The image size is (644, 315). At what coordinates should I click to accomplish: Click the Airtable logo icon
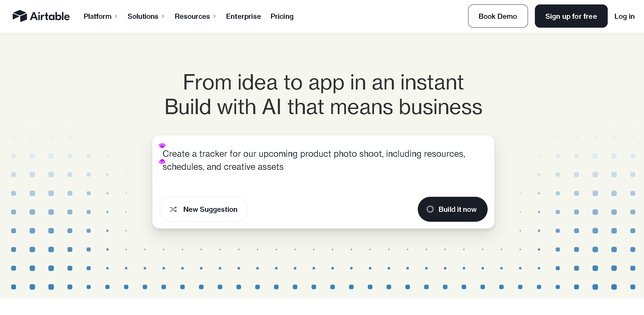click(x=20, y=16)
